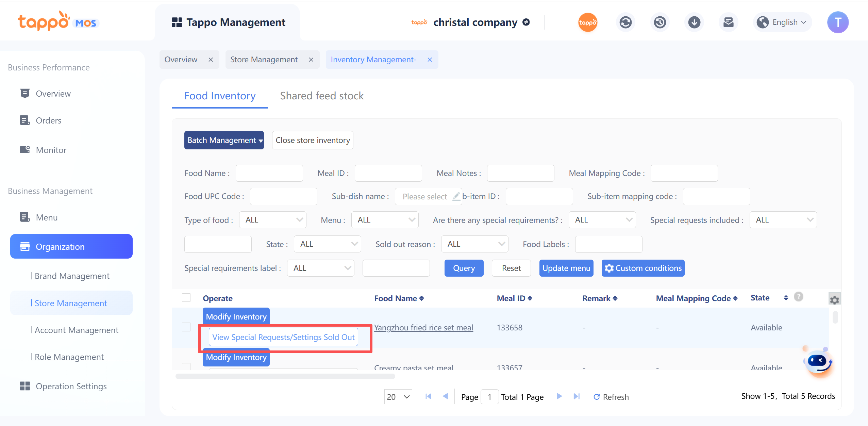
Task: Switch to Shared feed stock tab
Action: click(x=321, y=96)
